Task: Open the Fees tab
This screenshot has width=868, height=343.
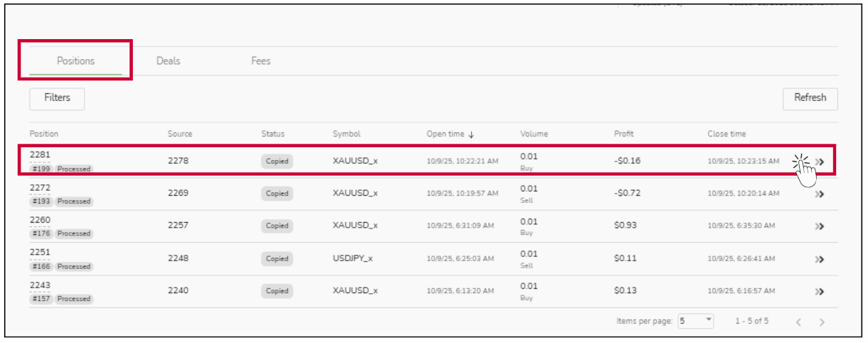Action: [261, 61]
